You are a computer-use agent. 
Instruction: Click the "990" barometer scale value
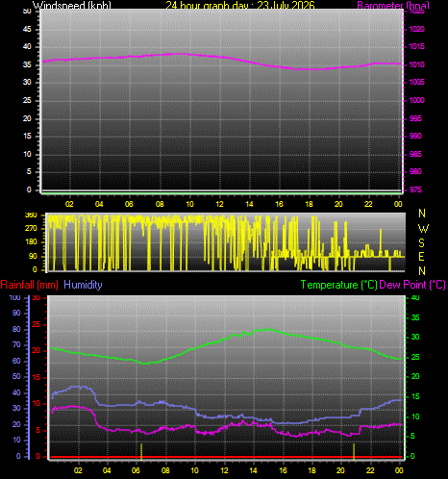coord(415,136)
